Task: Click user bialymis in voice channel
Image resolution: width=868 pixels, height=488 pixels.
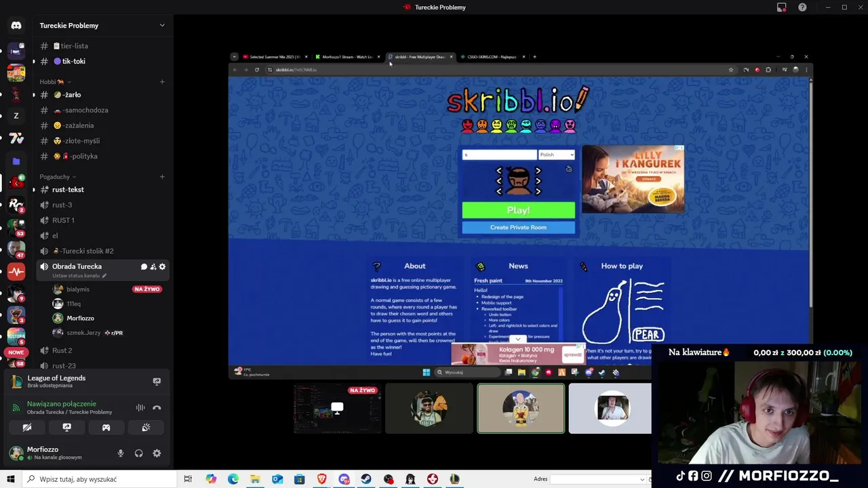Action: click(x=78, y=289)
